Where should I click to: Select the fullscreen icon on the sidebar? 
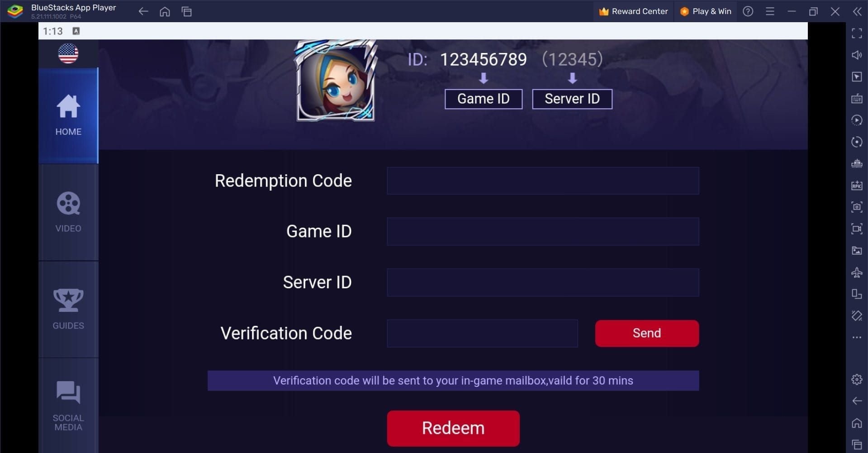(x=856, y=33)
